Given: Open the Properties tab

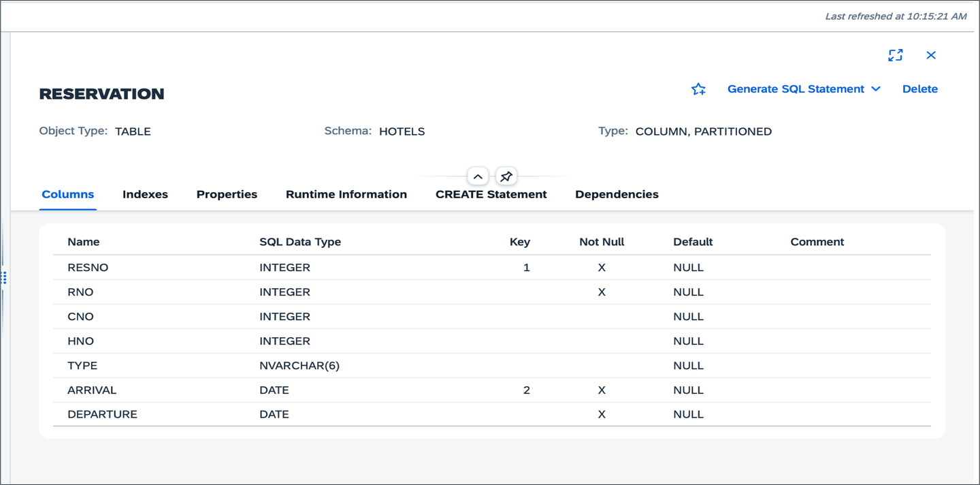Looking at the screenshot, I should tap(227, 194).
